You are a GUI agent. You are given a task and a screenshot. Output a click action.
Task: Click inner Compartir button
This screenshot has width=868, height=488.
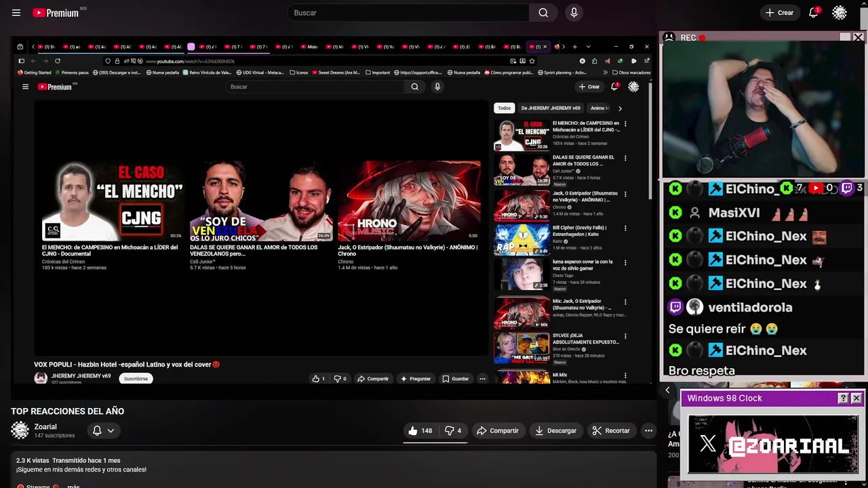point(373,379)
